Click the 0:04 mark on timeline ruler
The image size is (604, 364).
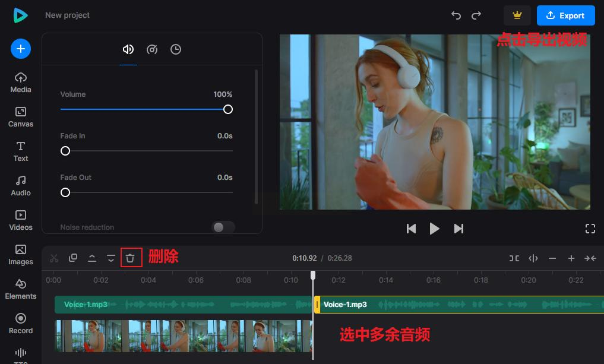148,280
